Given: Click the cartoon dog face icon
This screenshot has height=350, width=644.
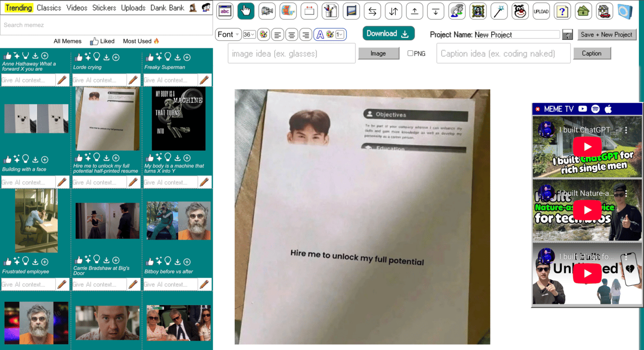Looking at the screenshot, I should tap(520, 11).
